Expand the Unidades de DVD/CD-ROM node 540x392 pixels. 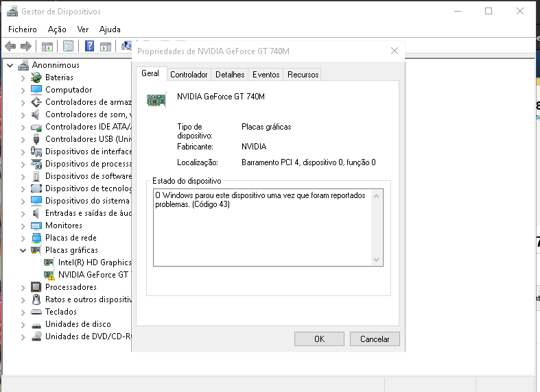[23, 337]
